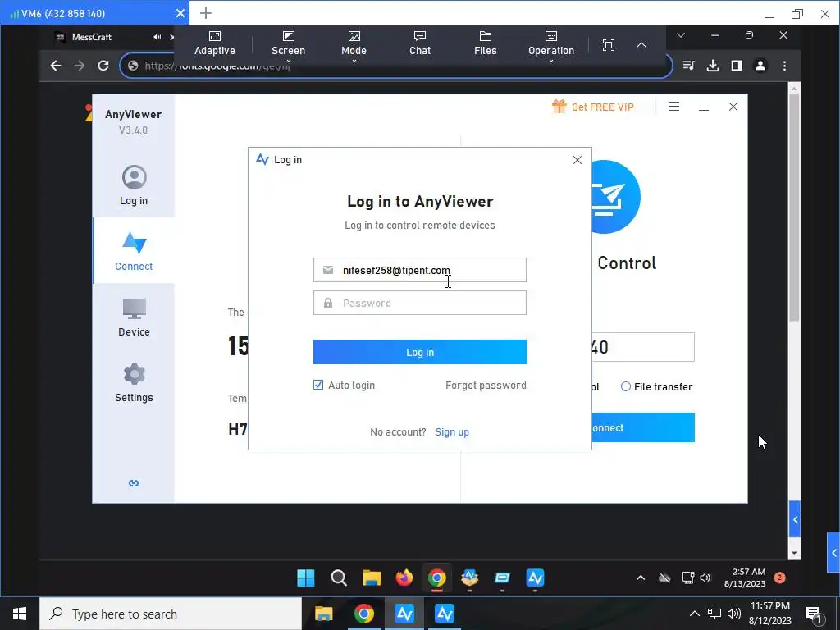Screen dimensions: 840x630
Task: Open the AnyViewer hamburger menu
Action: click(674, 107)
